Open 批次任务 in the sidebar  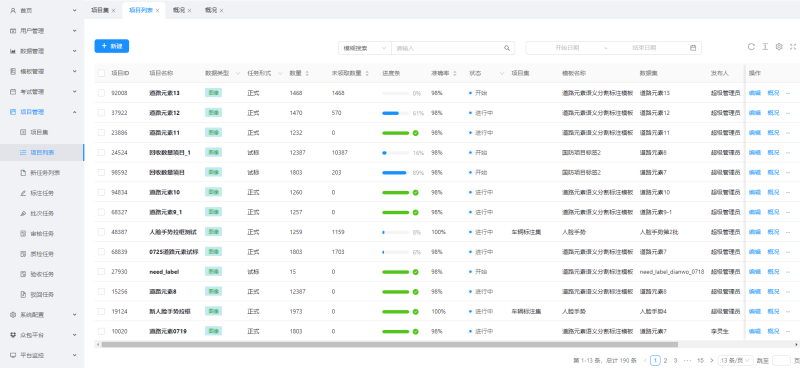pyautogui.click(x=42, y=213)
